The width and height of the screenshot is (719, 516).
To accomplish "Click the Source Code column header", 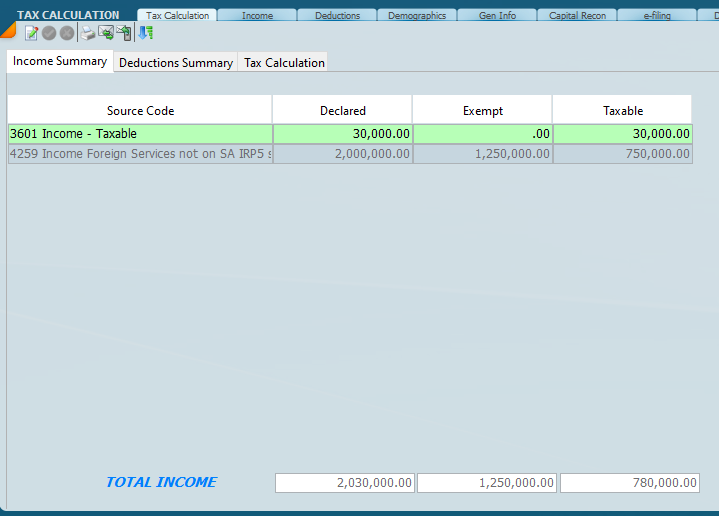I will 140,111.
